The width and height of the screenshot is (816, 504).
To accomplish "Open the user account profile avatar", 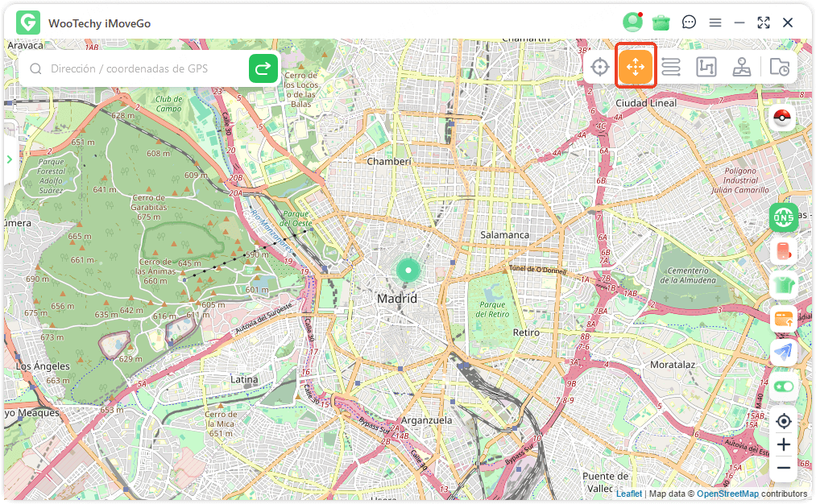I will click(x=632, y=23).
